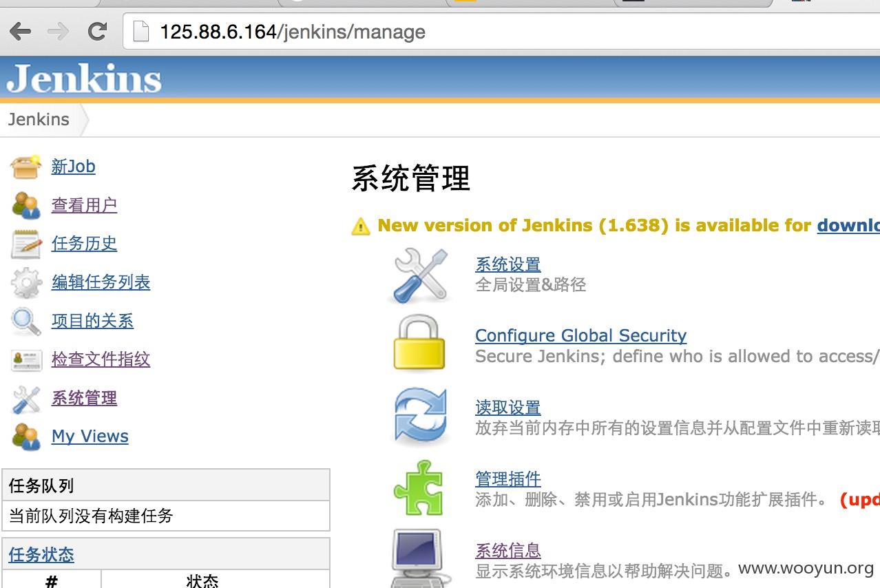Open the 新Job link

pyautogui.click(x=73, y=167)
